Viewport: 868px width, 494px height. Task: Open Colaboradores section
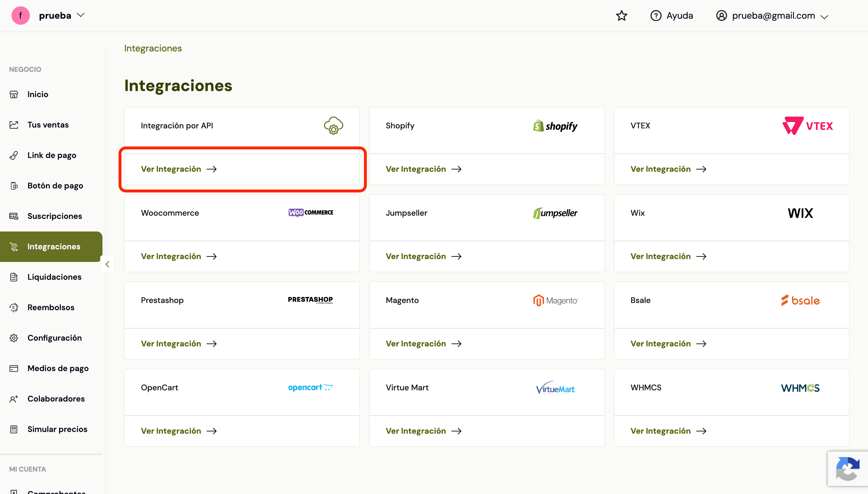point(51,399)
